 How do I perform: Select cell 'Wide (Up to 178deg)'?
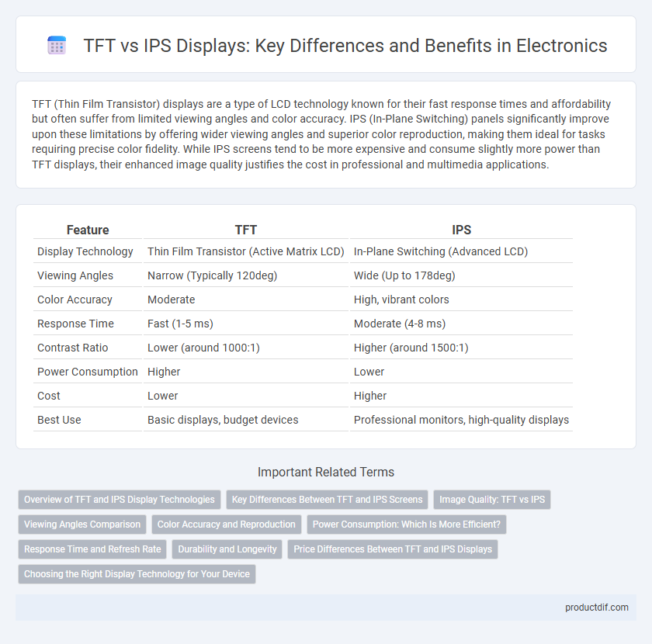(404, 275)
